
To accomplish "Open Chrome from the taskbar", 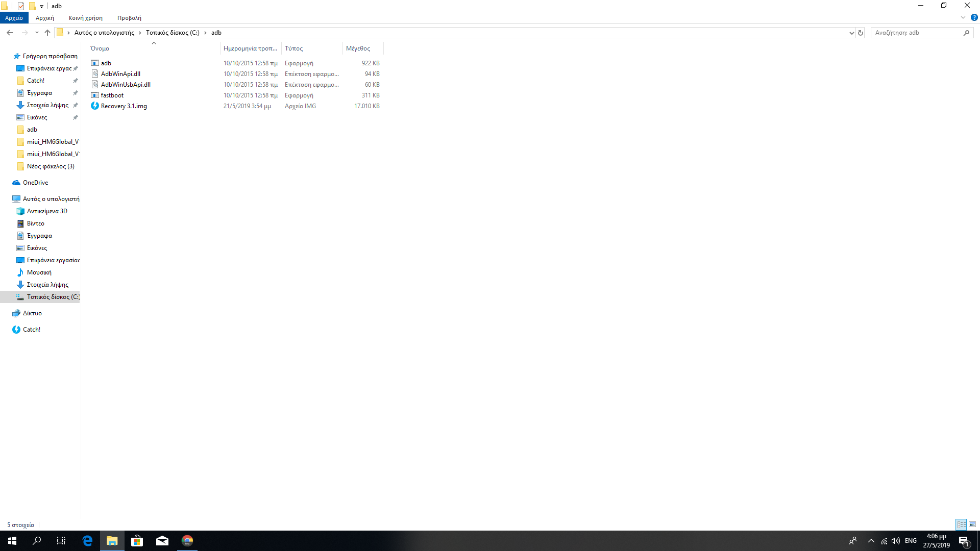I will 187,541.
